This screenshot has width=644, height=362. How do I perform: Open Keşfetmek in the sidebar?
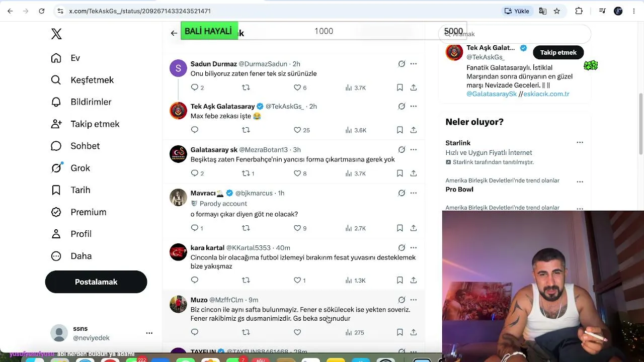click(x=83, y=80)
